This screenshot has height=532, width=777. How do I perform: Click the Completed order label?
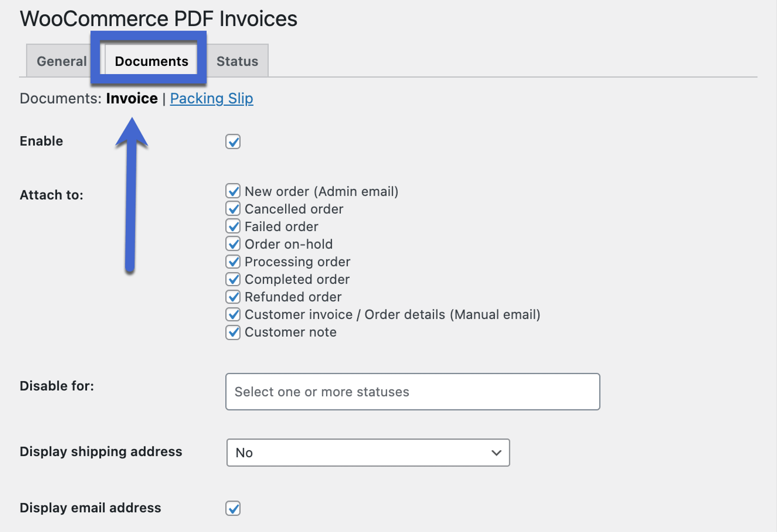click(x=297, y=279)
